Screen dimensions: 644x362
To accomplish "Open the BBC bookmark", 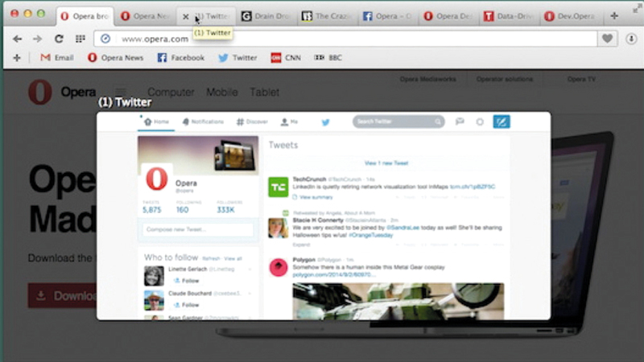I will tap(328, 58).
